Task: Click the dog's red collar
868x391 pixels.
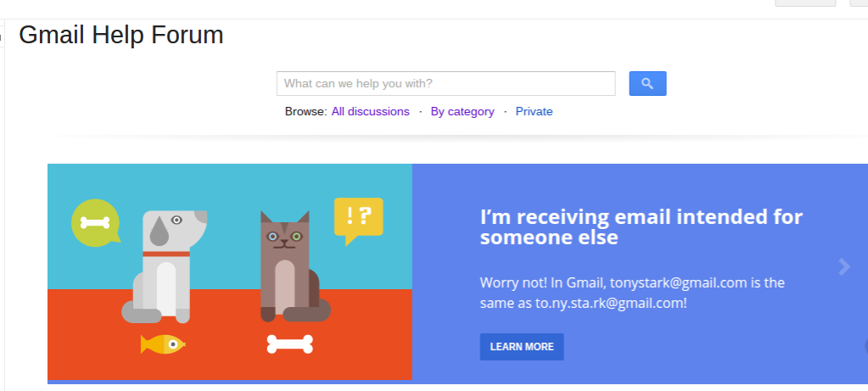Action: pos(166,254)
